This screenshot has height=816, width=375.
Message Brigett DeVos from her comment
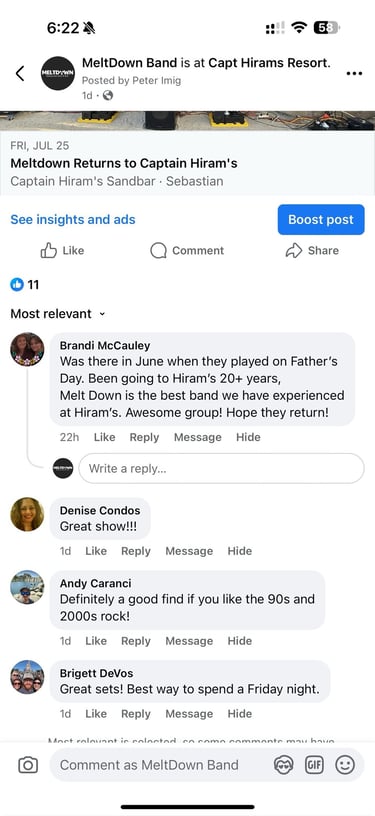(x=189, y=713)
